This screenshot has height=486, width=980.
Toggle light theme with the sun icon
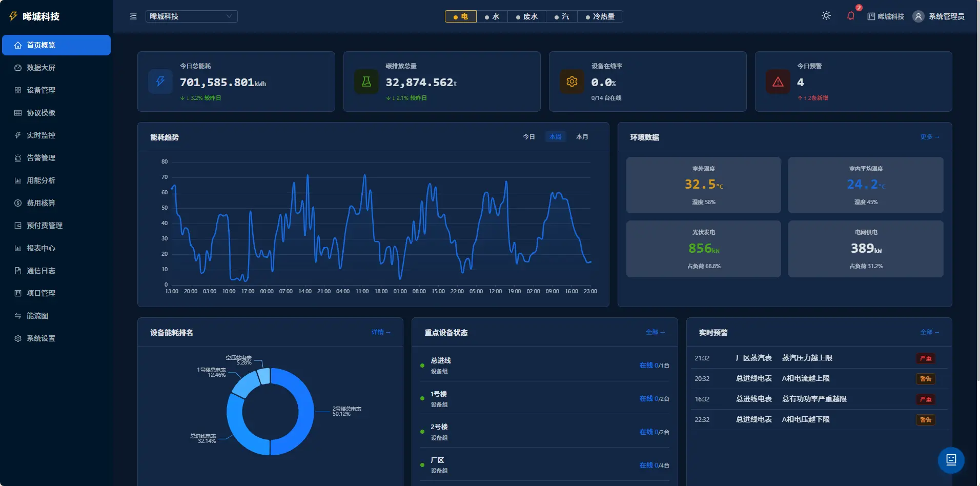(x=826, y=16)
